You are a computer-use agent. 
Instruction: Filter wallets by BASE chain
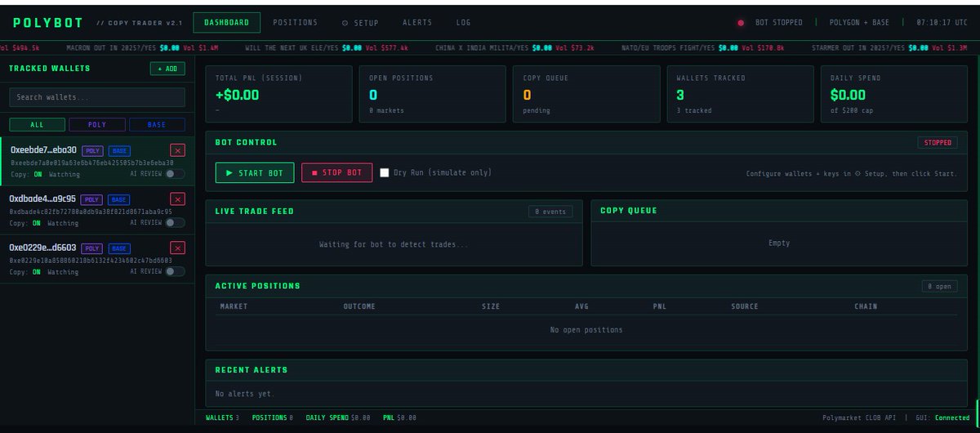point(157,125)
